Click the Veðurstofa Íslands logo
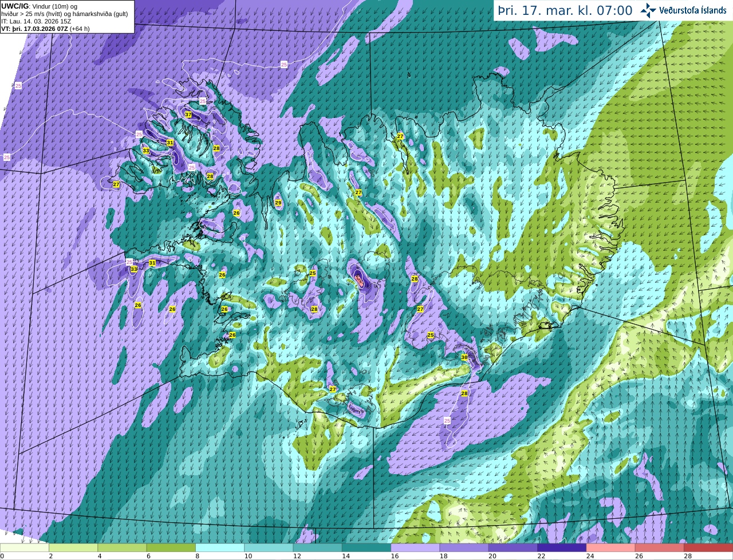733x560 pixels. click(x=683, y=10)
